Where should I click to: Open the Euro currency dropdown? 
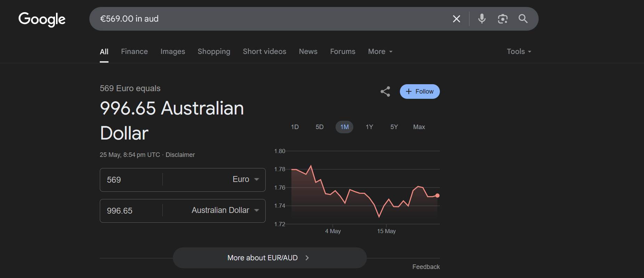pyautogui.click(x=245, y=180)
